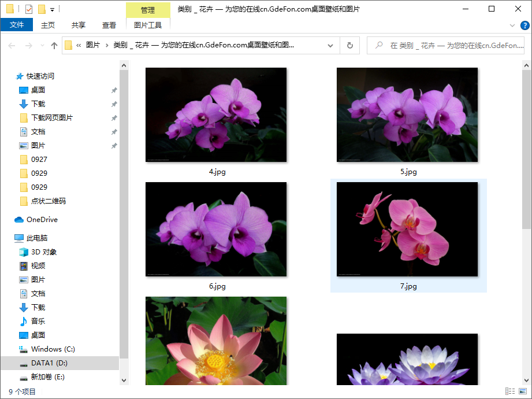
Task: Click the double chevron in address bar
Action: 79,45
